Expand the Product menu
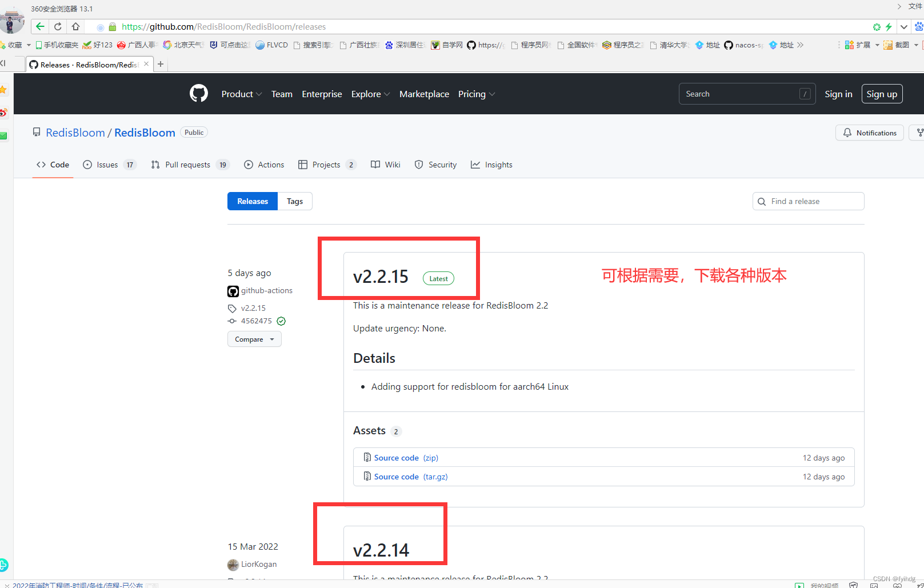 [x=242, y=94]
